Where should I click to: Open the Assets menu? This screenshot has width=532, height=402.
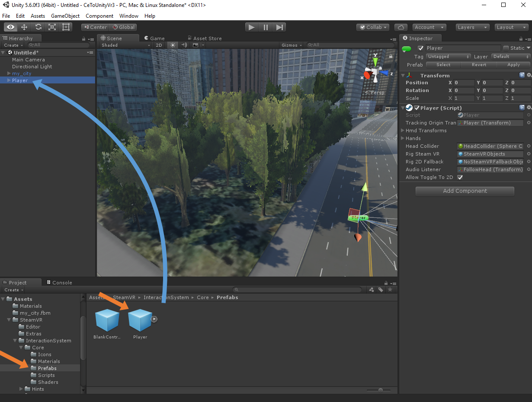[38, 16]
